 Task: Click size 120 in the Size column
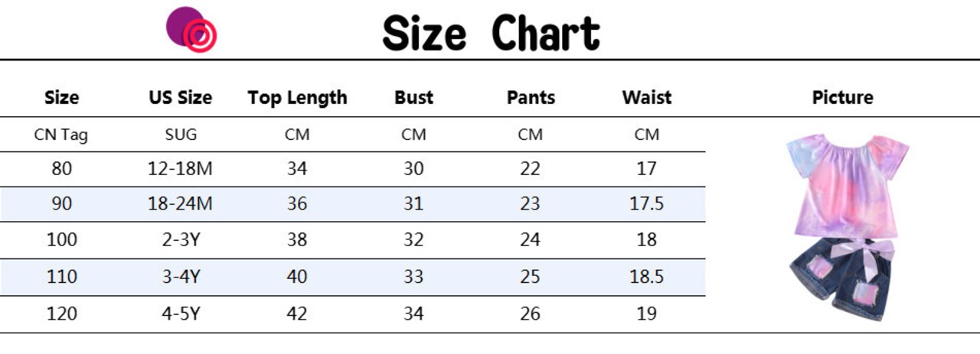[62, 313]
